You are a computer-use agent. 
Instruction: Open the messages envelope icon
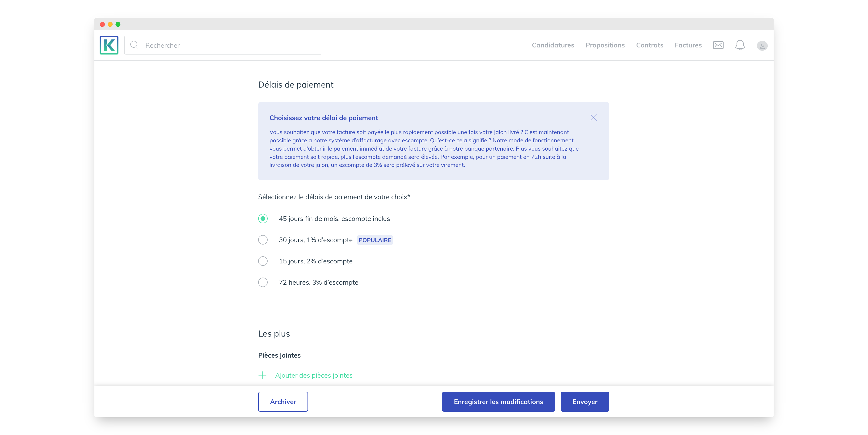click(718, 45)
